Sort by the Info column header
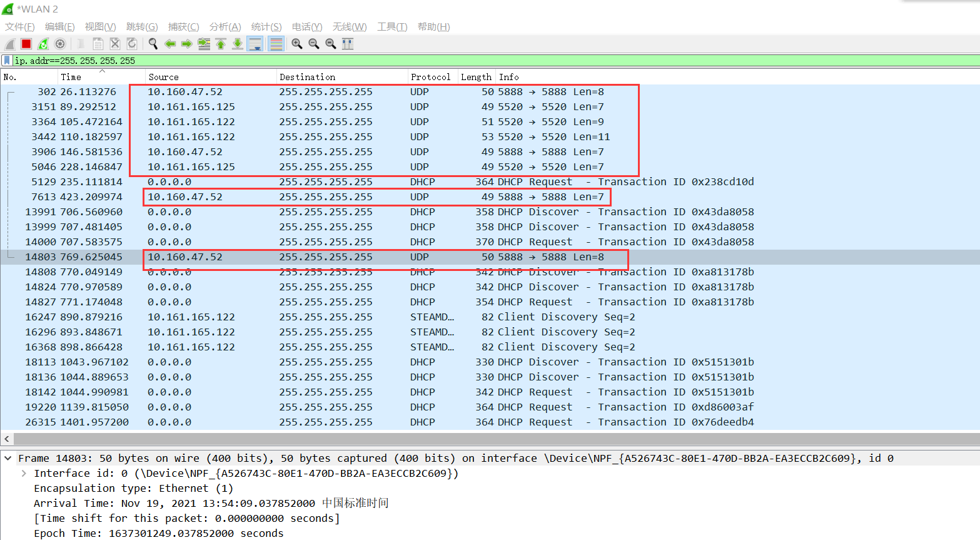The width and height of the screenshot is (980, 540). (x=737, y=77)
